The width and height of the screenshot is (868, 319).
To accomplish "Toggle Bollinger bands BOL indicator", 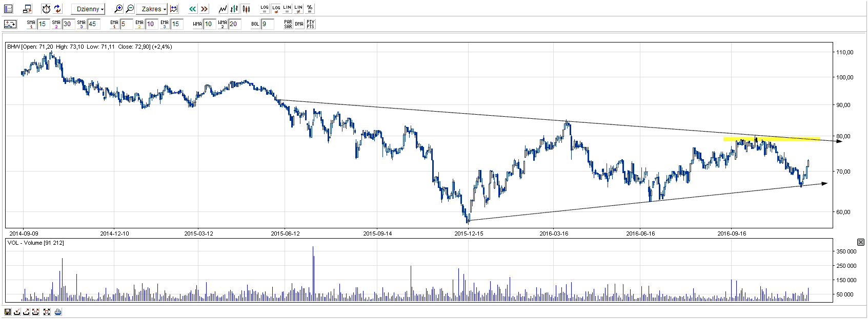I will 255,24.
